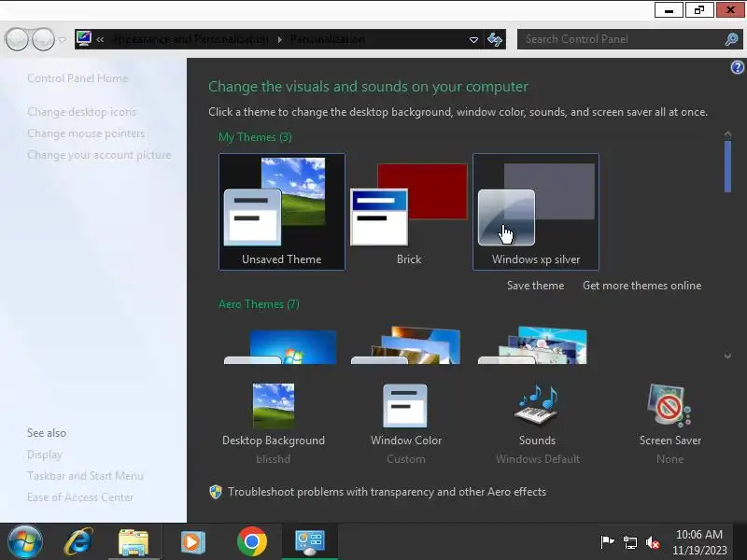The height and width of the screenshot is (560, 747).
Task: Select the Architecture Aero theme thumbnail
Action: click(x=407, y=345)
